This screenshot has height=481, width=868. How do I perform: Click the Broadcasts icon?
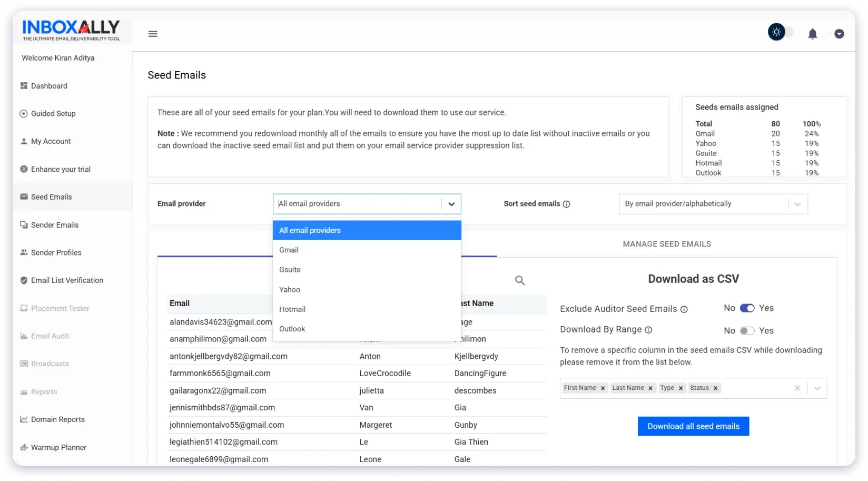pos(24,364)
